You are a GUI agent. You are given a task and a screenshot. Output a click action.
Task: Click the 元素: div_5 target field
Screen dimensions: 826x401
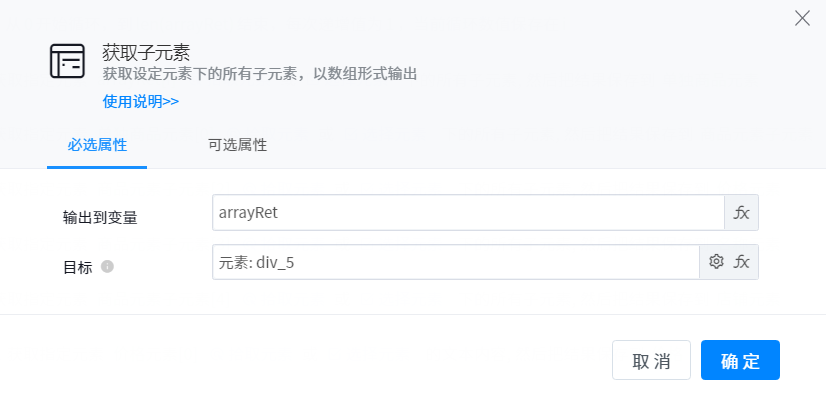tap(455, 262)
